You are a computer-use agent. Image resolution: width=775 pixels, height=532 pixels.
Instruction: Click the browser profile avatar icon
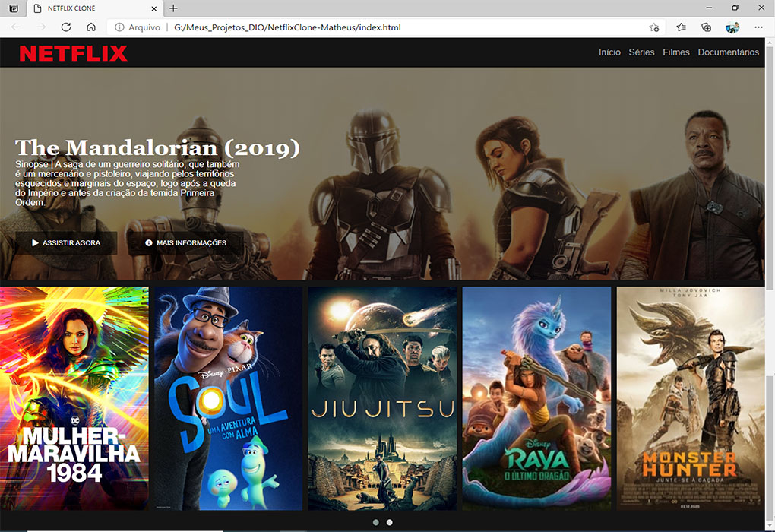pyautogui.click(x=732, y=27)
